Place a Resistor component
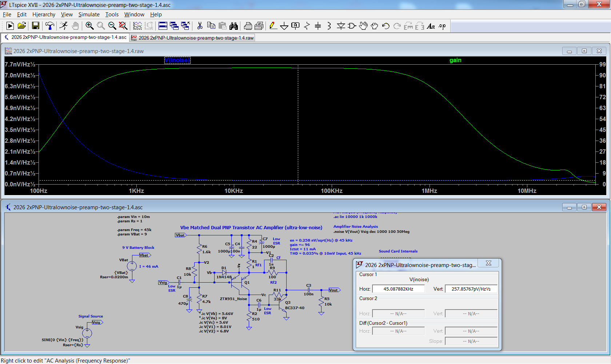The width and height of the screenshot is (611, 364). [307, 26]
